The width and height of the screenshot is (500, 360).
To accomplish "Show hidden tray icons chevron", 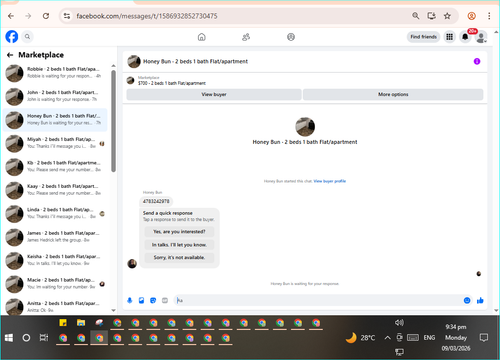I will click(387, 338).
